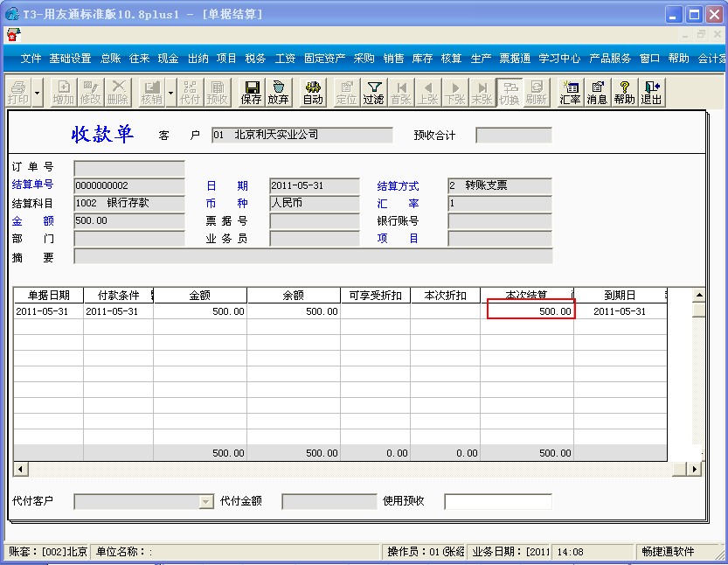Click the 退出 (Exit) toolbar icon

tap(651, 93)
